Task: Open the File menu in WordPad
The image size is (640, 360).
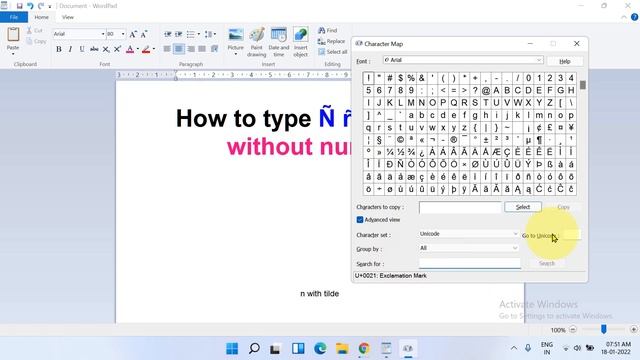Action: 14,17
